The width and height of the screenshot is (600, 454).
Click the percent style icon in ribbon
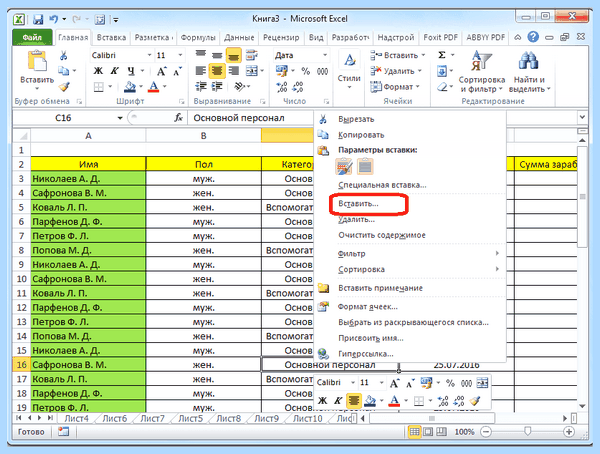(x=305, y=71)
